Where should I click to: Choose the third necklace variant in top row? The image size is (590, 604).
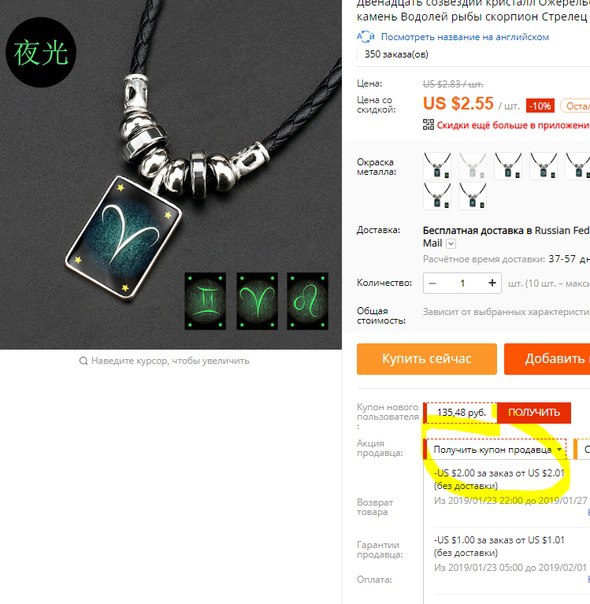coord(508,166)
